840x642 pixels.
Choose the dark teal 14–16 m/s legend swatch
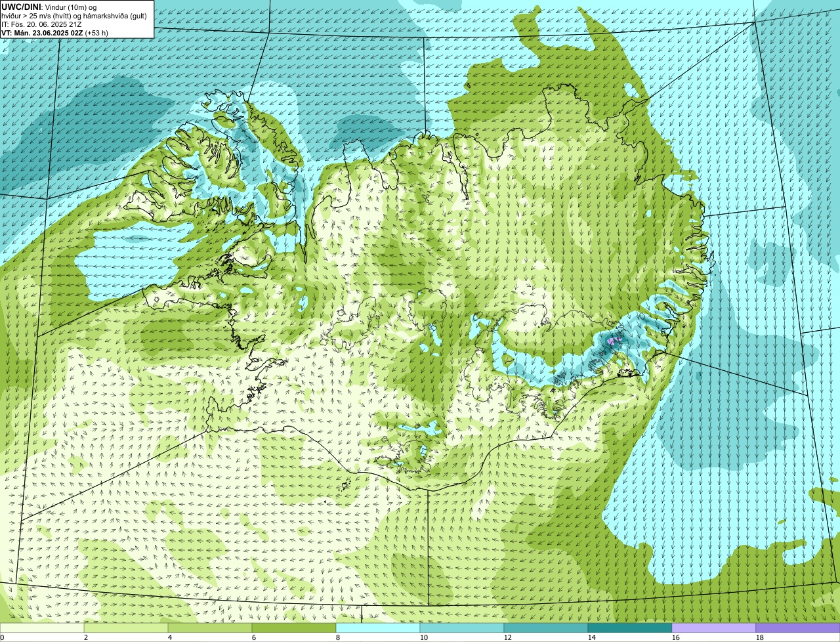[x=630, y=628]
